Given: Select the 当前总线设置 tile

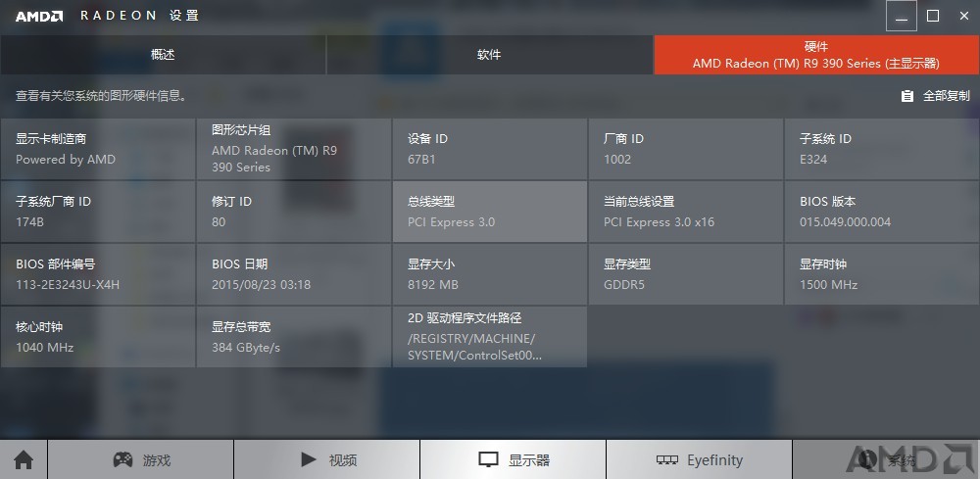Looking at the screenshot, I should 686,212.
